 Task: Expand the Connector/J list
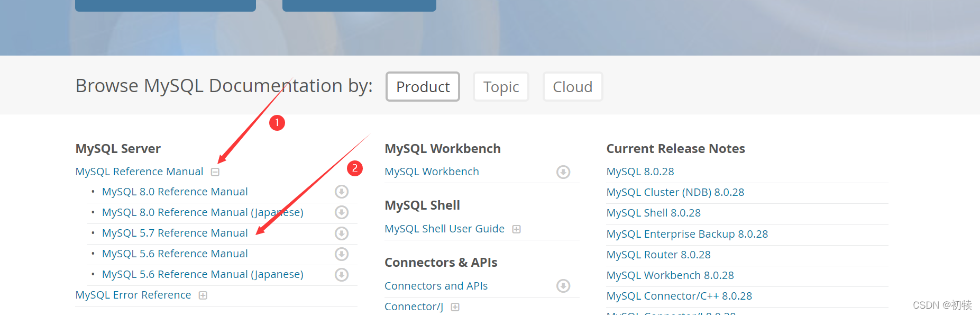pyautogui.click(x=455, y=307)
